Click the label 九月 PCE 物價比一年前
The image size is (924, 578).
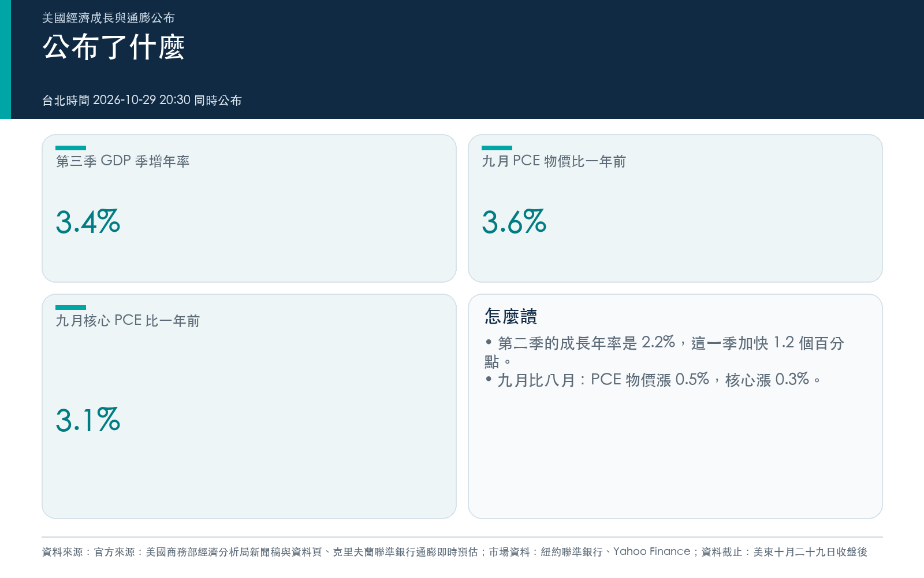click(554, 161)
